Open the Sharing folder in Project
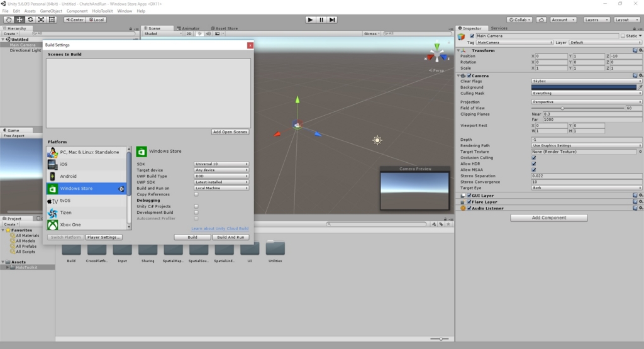This screenshot has height=349, width=644. pos(148,248)
